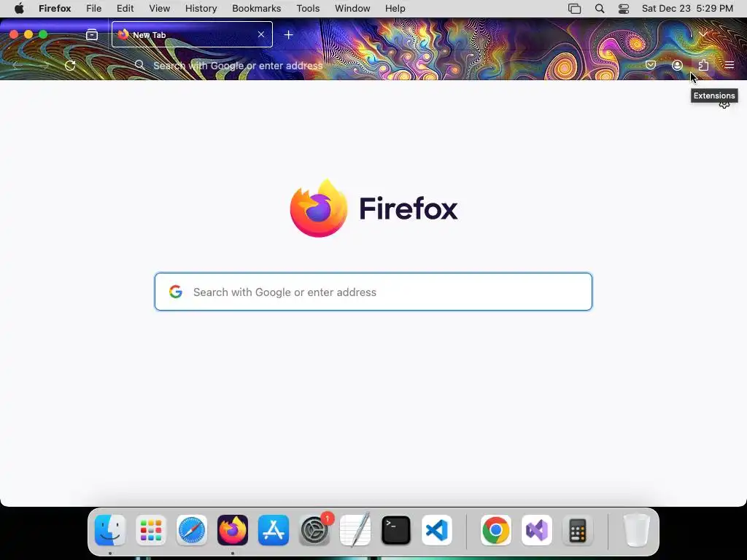Launch Visual Studio Code from the Dock
Image resolution: width=747 pixels, height=560 pixels.
437,530
